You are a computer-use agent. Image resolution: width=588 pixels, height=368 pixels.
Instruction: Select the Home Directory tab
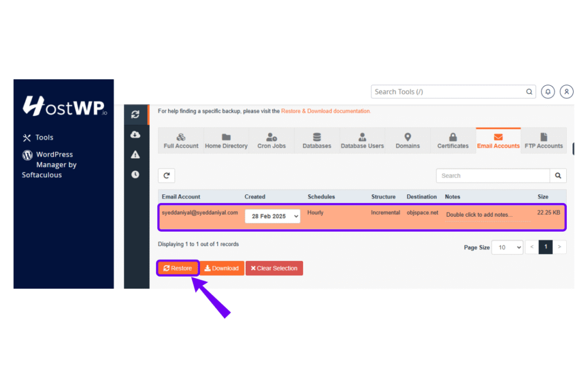[x=226, y=141]
